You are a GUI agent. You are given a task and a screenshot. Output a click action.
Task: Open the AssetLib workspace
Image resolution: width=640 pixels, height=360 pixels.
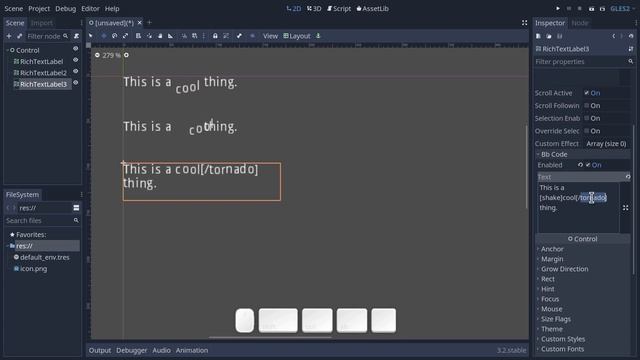pos(373,9)
